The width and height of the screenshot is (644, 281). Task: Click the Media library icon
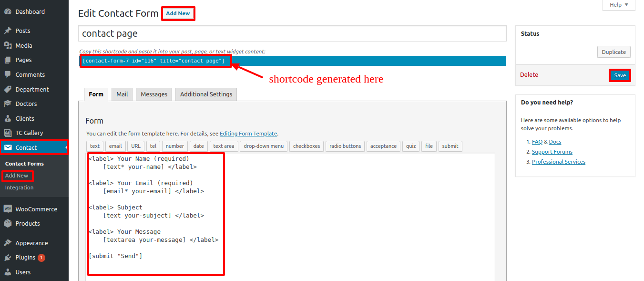tap(8, 45)
